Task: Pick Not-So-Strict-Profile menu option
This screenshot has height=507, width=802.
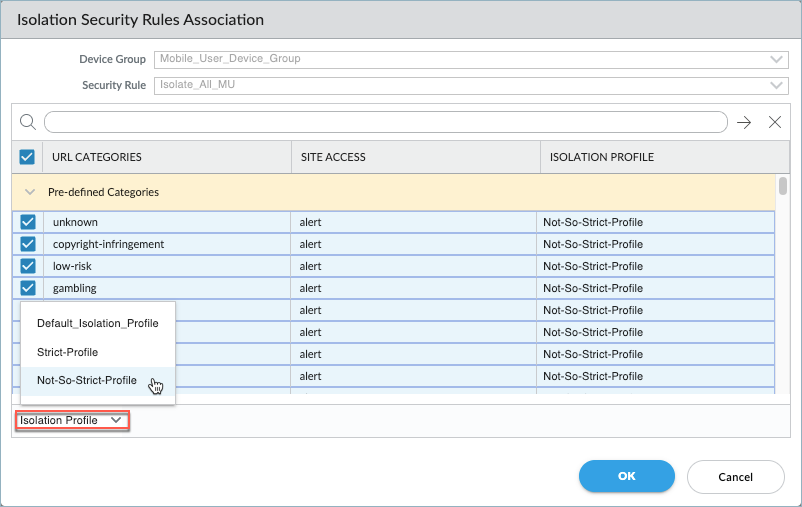Action: 87,380
